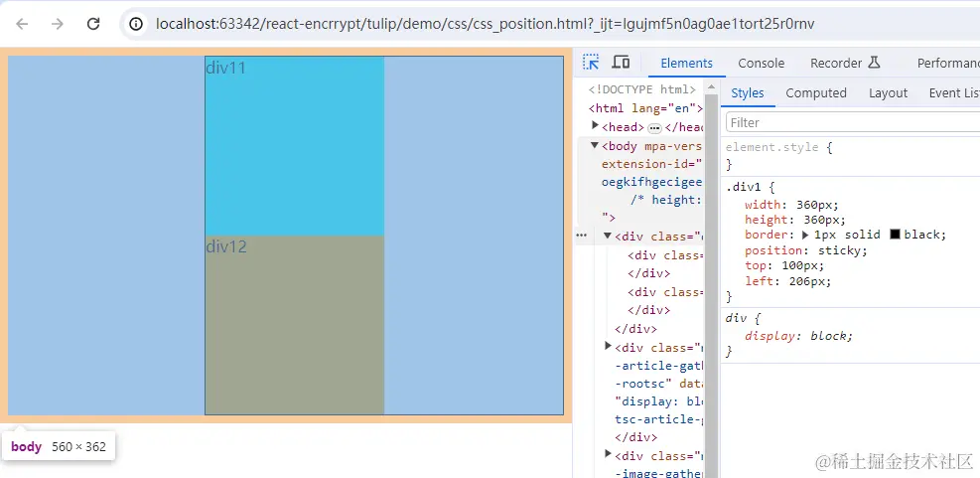
Task: Open the Console tab
Action: pos(761,64)
